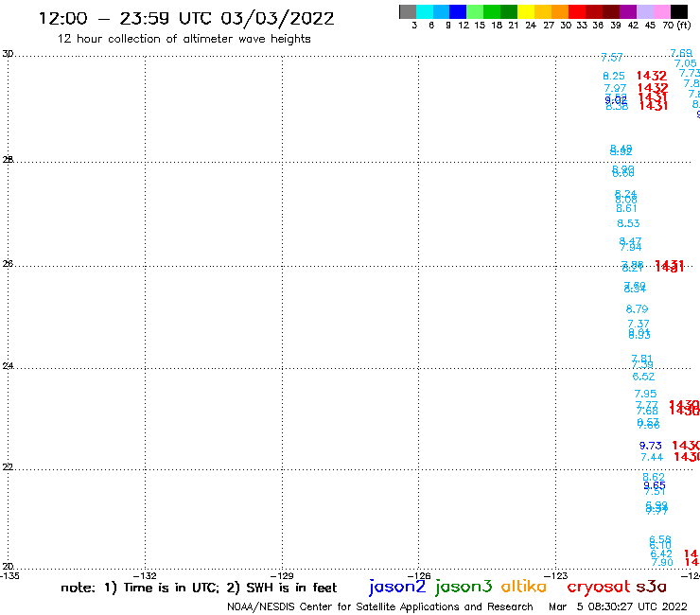Click the wave height value 7.69
Screen dimensions: 700x615
tap(681, 54)
